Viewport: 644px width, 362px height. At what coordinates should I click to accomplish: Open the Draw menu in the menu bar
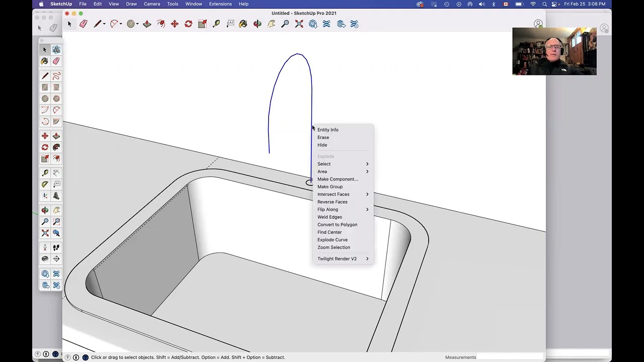point(131,4)
